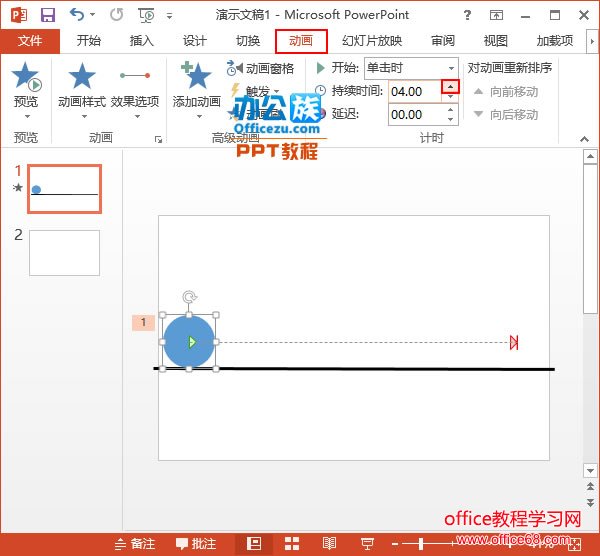Save the presentation with the floppy disk icon
Viewport: 600px width, 556px height.
[x=48, y=15]
